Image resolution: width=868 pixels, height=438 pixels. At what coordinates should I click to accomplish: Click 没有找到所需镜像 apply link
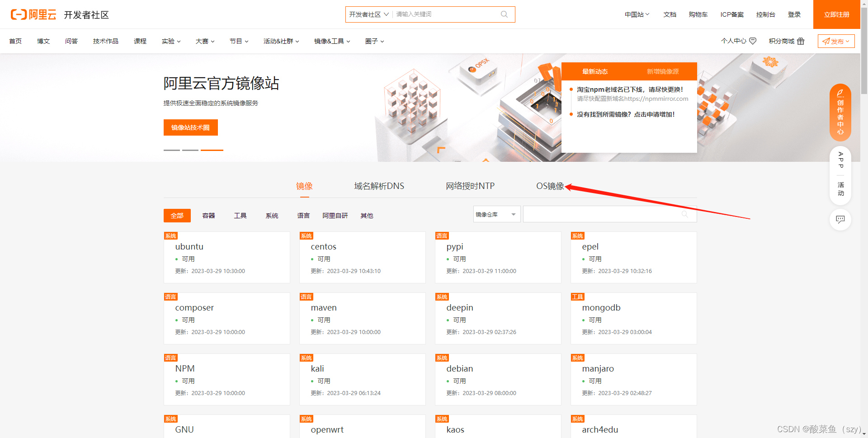tap(626, 114)
